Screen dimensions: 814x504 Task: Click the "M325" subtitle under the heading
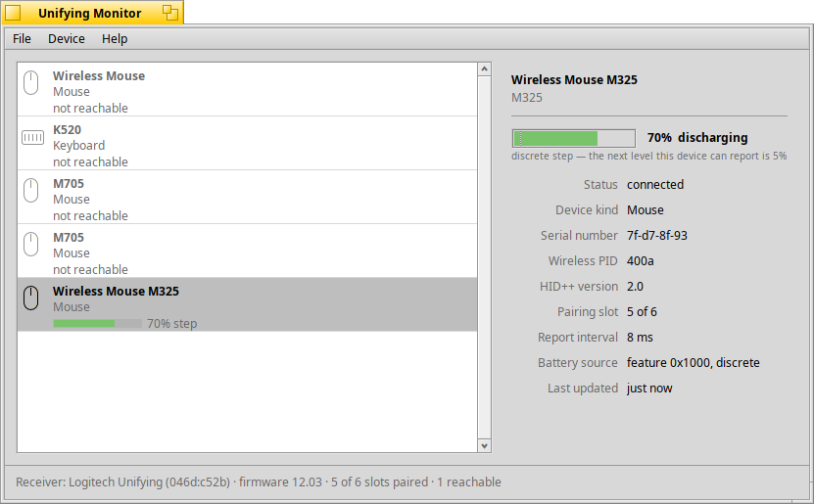[527, 98]
